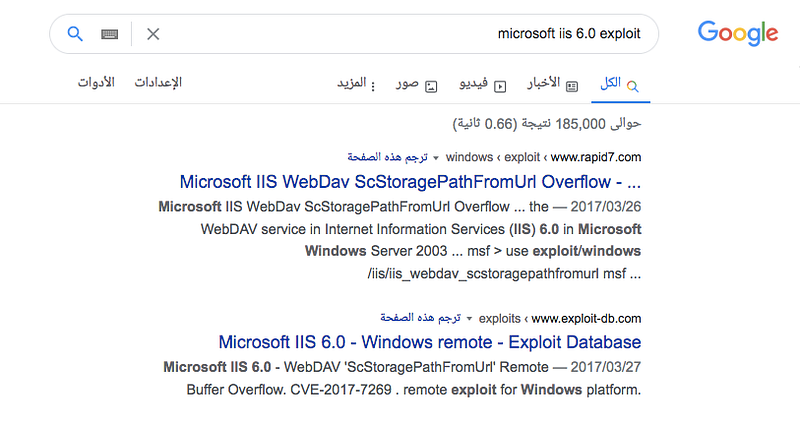Image resolution: width=800 pixels, height=421 pixels.
Task: Open الأدوات (Tools) search filters
Action: tap(96, 82)
